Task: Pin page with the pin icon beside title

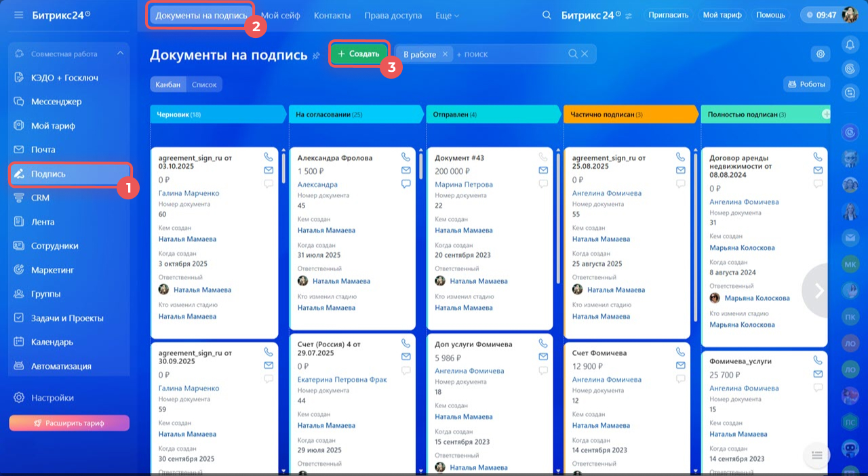Action: (316, 56)
